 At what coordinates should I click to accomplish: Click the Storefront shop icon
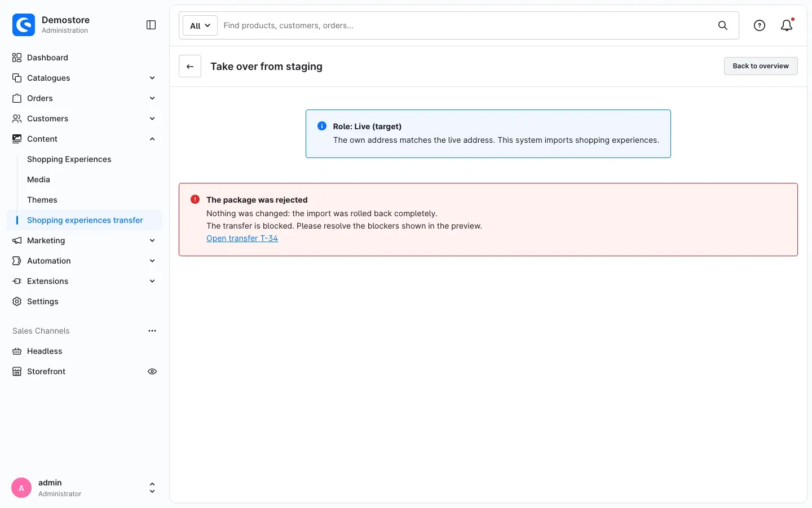[x=17, y=371]
